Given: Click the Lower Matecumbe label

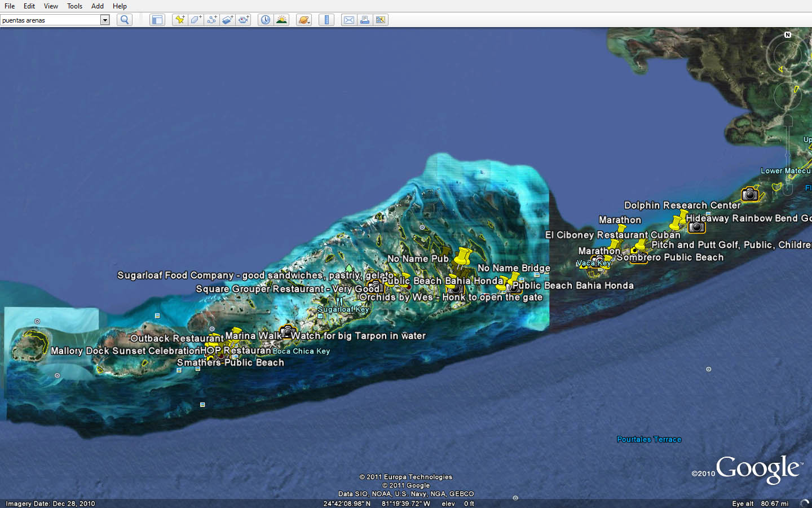Looking at the screenshot, I should [x=785, y=170].
